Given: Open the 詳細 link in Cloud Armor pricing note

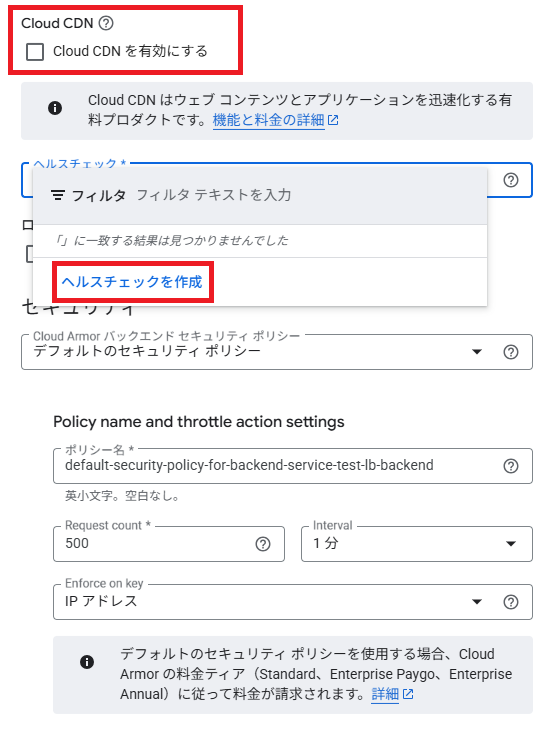Looking at the screenshot, I should tap(385, 694).
